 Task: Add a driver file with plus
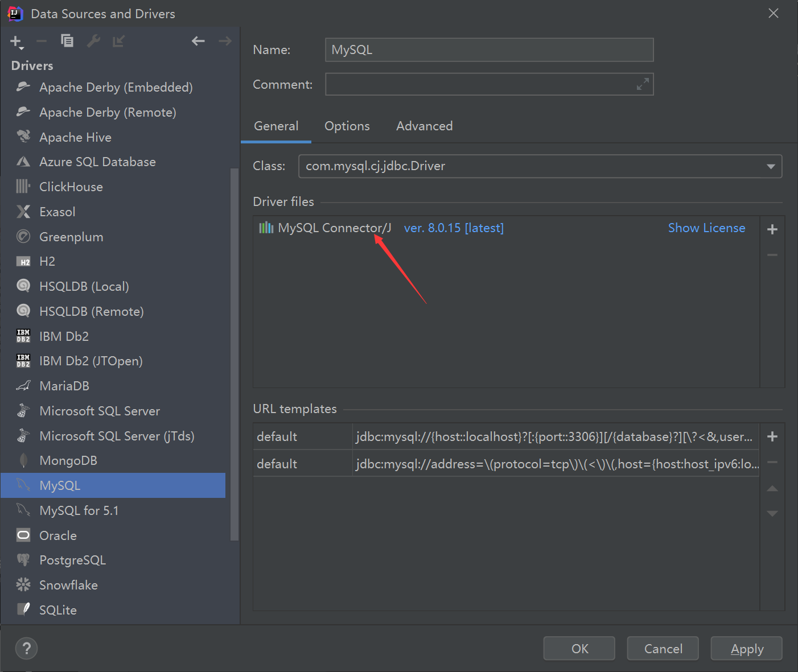pos(772,229)
